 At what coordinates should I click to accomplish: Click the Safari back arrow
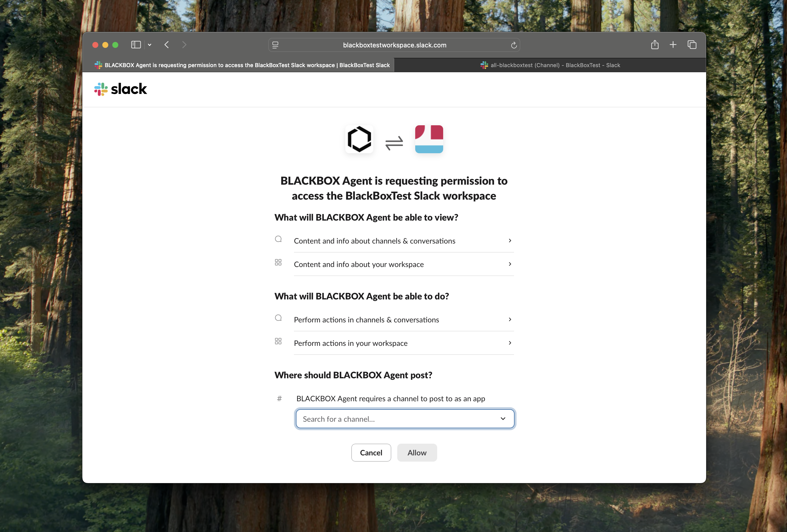167,45
